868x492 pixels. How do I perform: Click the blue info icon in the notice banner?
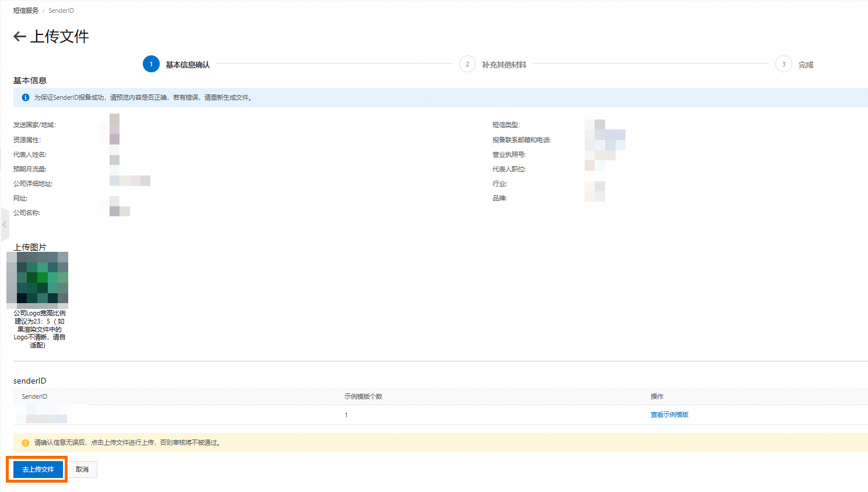point(26,97)
